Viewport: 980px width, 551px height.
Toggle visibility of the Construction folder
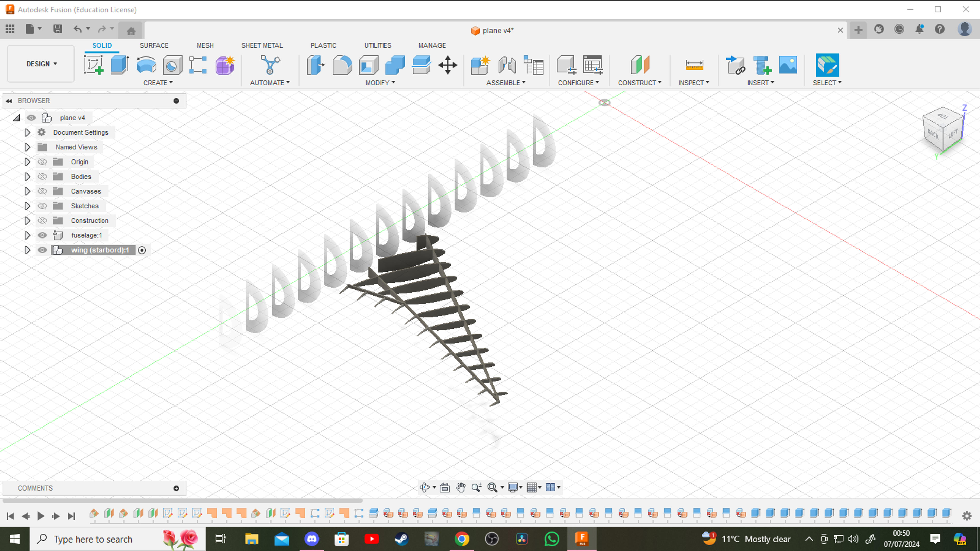point(42,221)
